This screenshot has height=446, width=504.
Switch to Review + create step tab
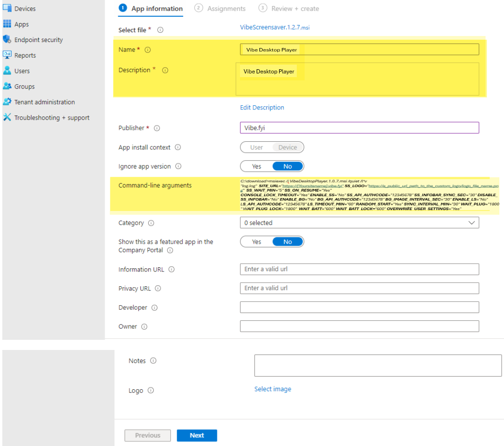(x=289, y=8)
